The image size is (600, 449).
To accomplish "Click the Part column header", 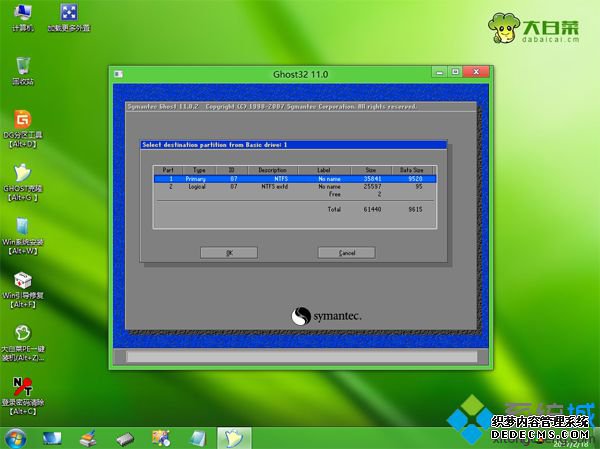I will (x=168, y=170).
